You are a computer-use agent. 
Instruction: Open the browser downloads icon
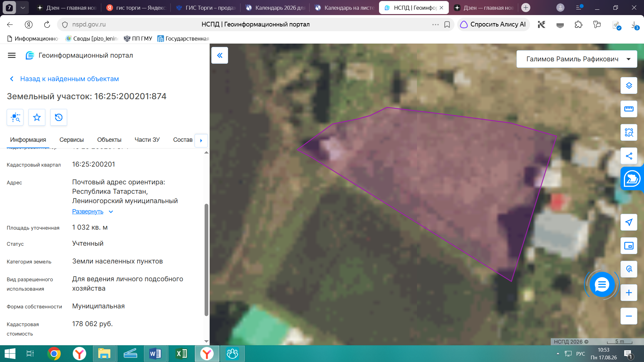click(635, 25)
